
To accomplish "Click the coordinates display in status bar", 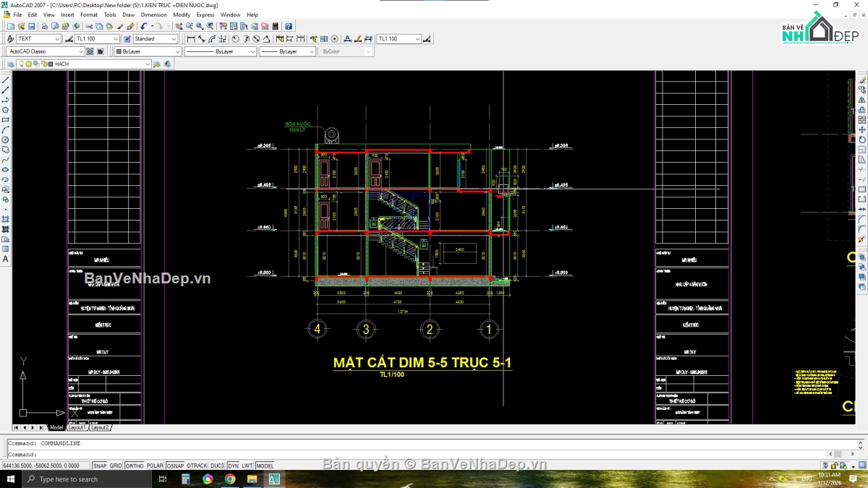I will (x=46, y=466).
